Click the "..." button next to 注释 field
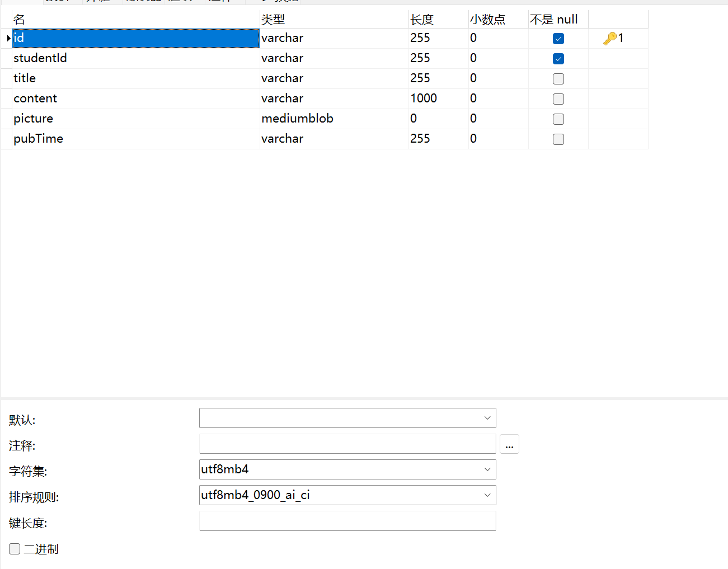The image size is (728, 569). tap(509, 444)
